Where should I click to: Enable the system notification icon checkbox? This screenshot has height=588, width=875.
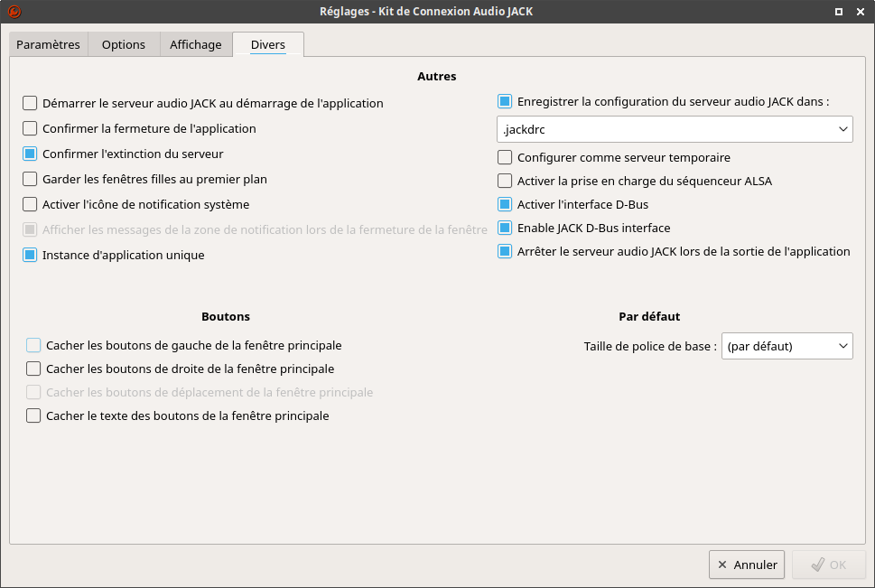click(31, 204)
